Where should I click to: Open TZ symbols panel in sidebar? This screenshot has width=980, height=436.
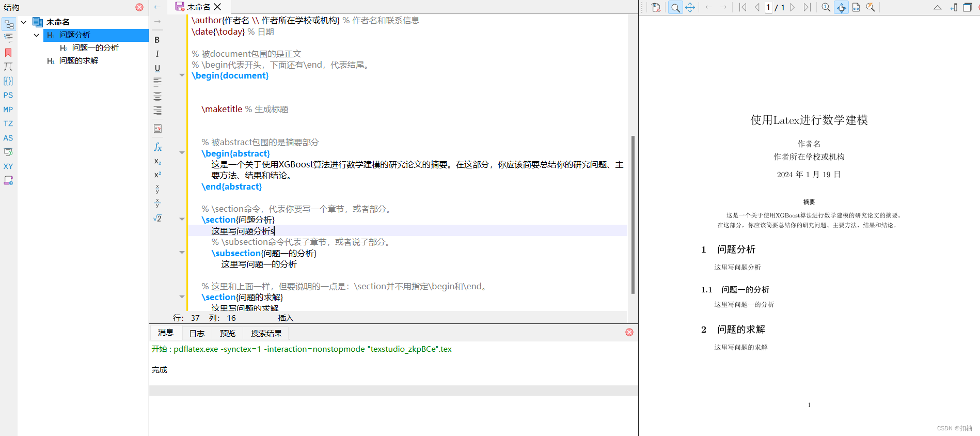8,123
